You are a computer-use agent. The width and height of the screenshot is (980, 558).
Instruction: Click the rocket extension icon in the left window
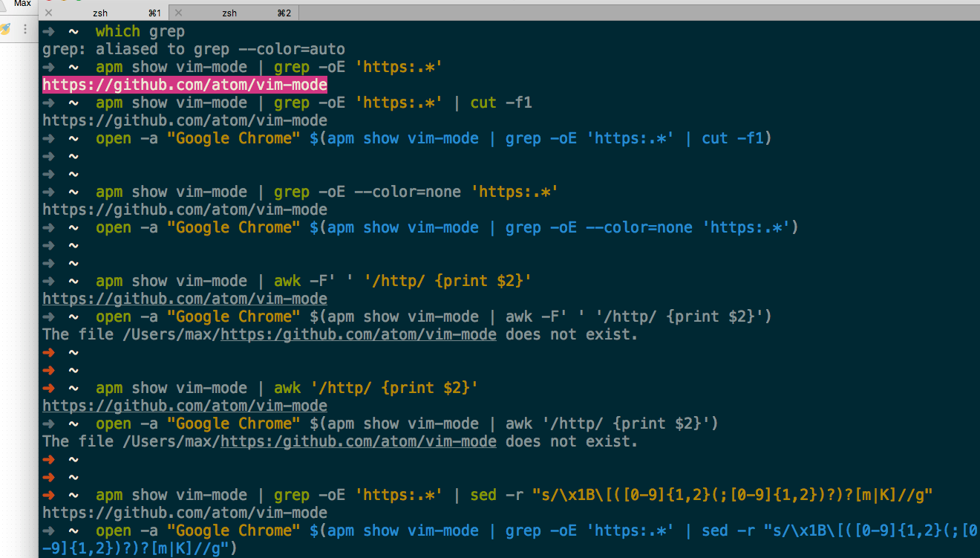4,29
